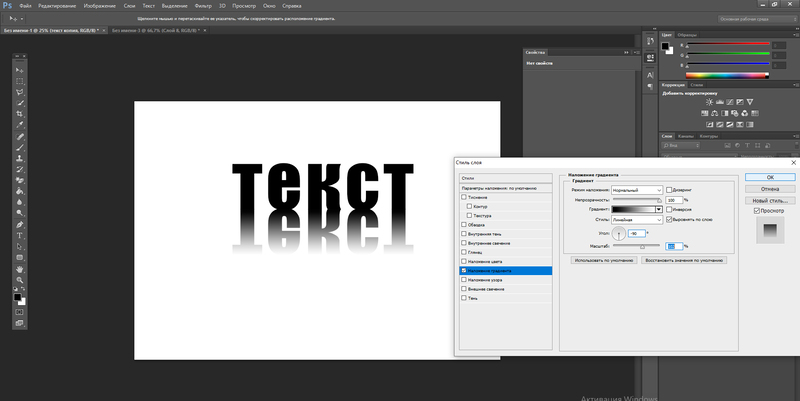The height and width of the screenshot is (401, 800).
Task: Uncheck the Просмотр preview checkbox
Action: pos(756,211)
